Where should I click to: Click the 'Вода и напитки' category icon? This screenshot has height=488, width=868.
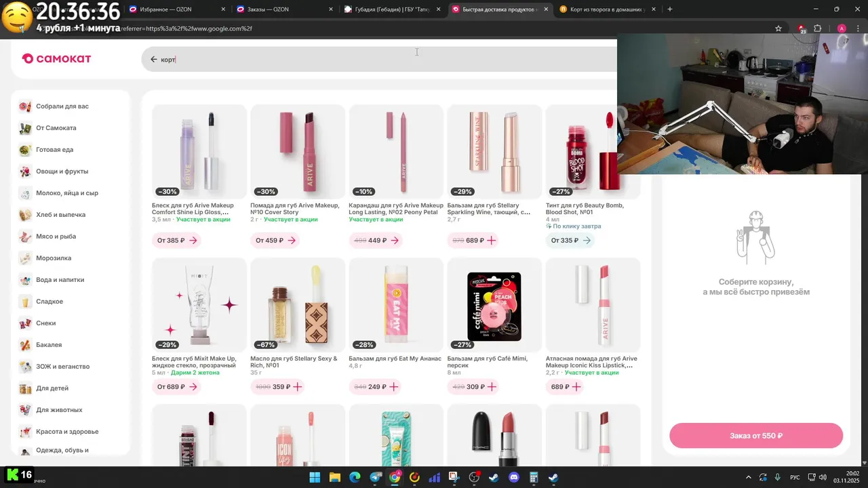(x=25, y=280)
